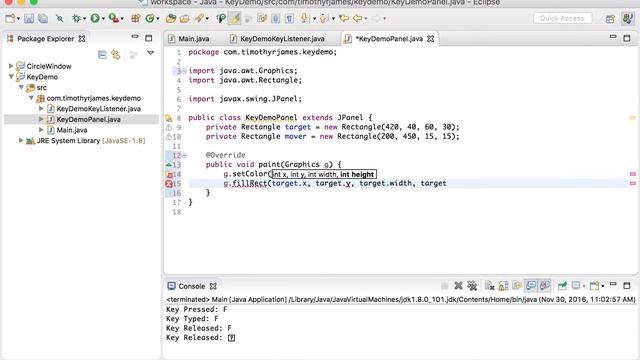Viewport: 640px width, 360px height.
Task: Toggle Block Selection Mode icon
Action: tap(276, 18)
